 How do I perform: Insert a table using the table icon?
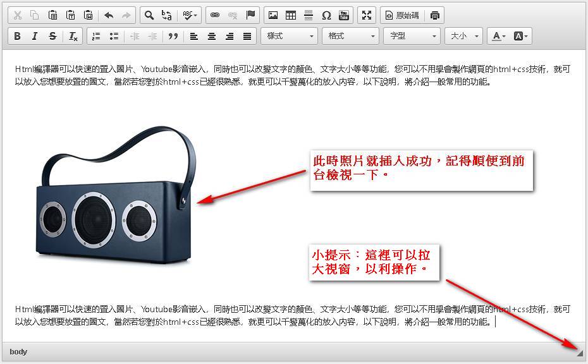click(x=291, y=15)
